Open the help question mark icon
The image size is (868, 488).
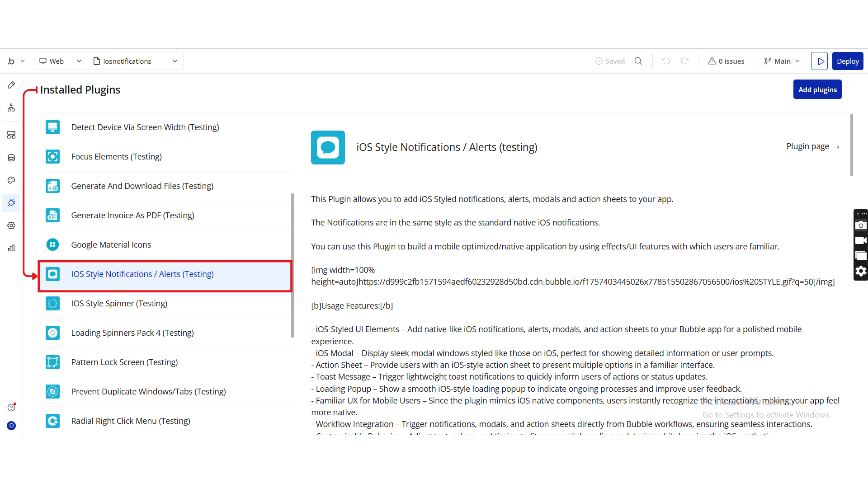[11, 408]
